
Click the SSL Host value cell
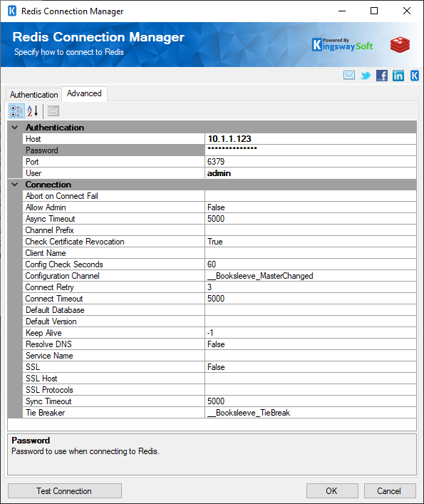(311, 379)
